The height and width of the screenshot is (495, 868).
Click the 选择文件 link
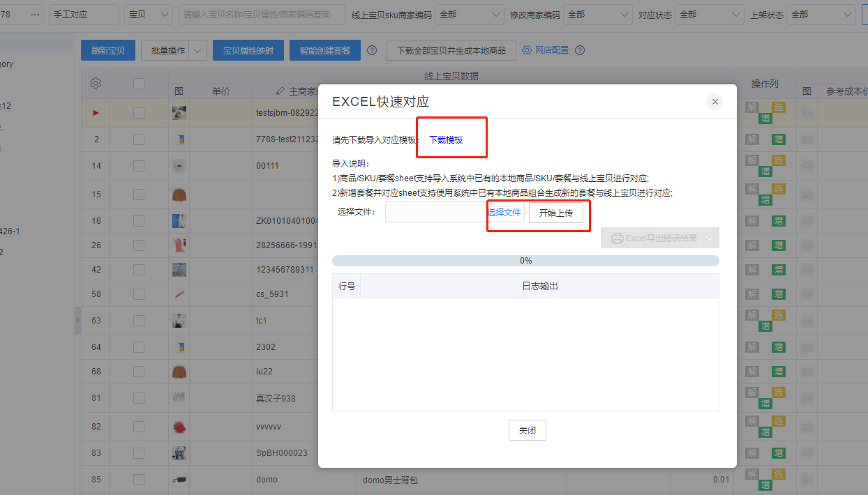(504, 213)
